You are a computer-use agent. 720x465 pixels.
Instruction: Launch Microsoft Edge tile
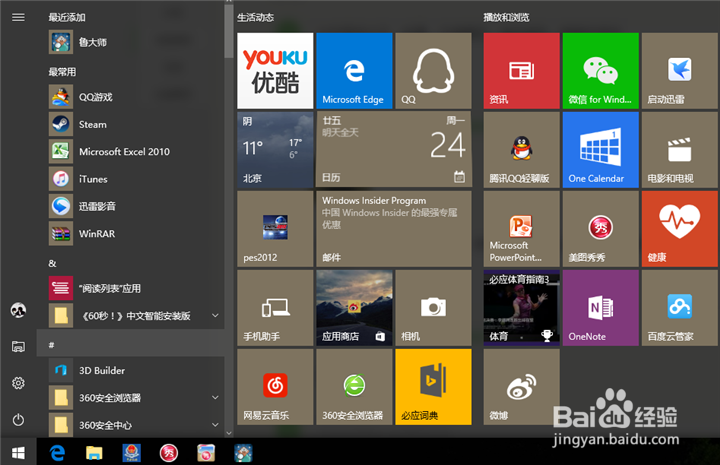[x=354, y=71]
